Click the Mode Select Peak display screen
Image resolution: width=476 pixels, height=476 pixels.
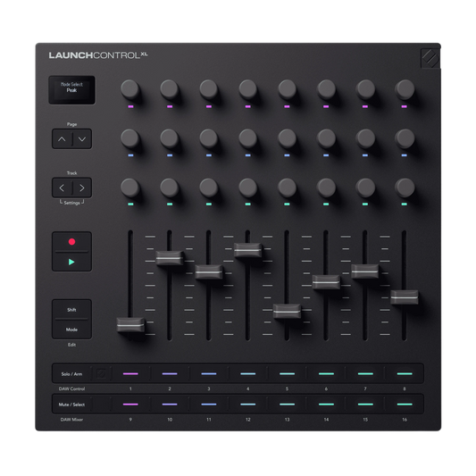coord(71,90)
